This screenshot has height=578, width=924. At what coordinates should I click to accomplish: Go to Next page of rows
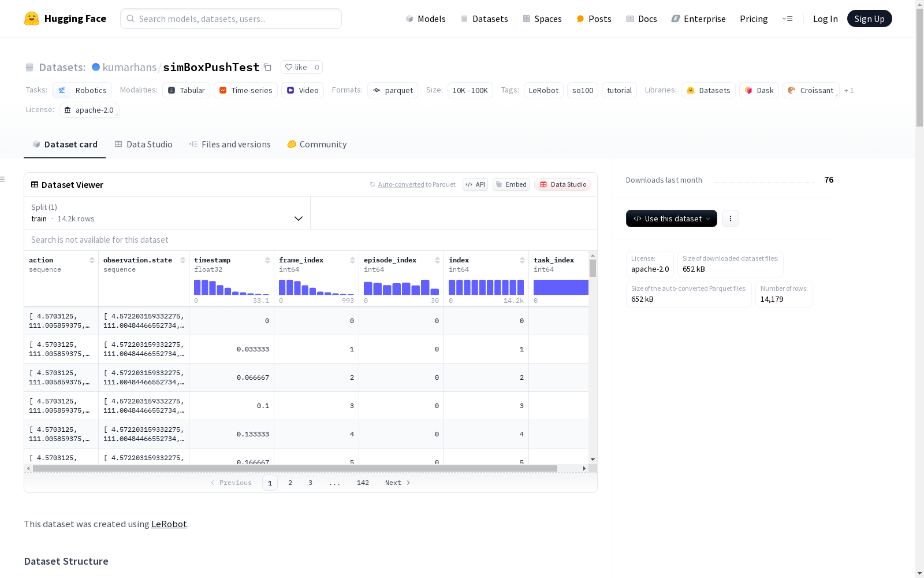point(398,483)
